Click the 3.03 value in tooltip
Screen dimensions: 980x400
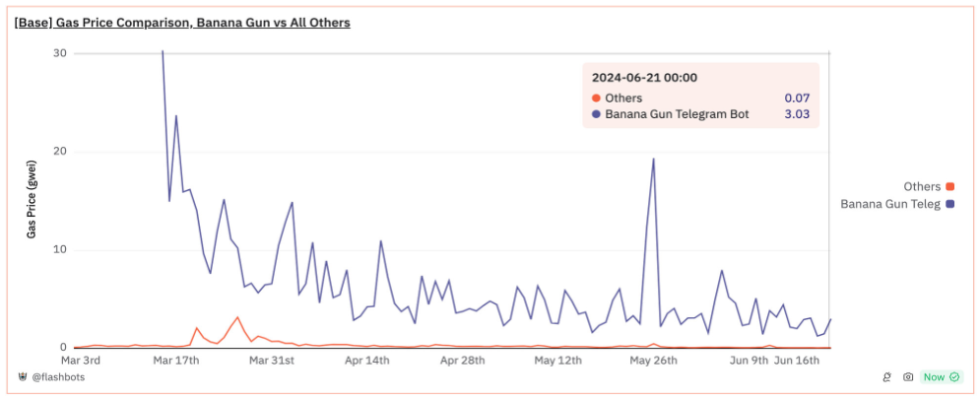796,114
